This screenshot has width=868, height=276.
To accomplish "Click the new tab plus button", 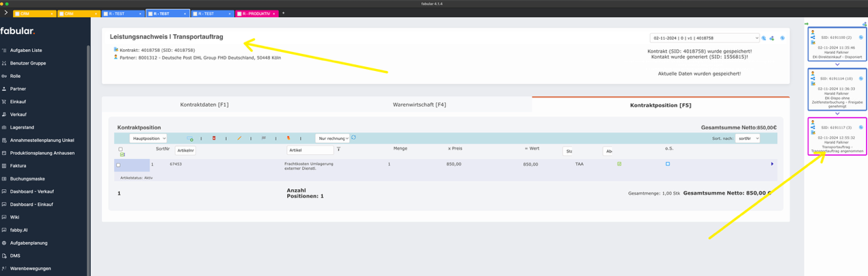I will tap(283, 13).
